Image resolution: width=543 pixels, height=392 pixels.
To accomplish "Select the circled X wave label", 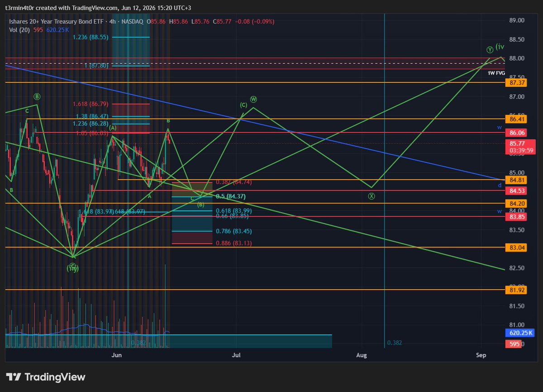I will point(372,196).
